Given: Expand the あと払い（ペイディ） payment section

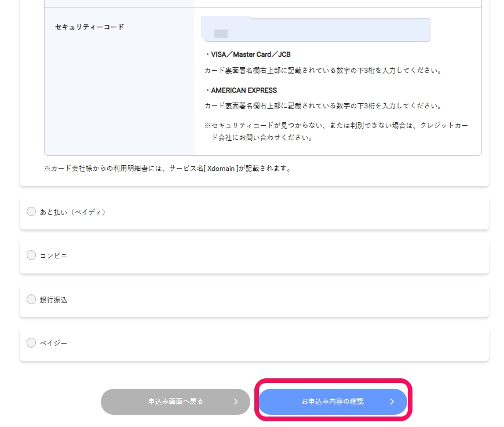Looking at the screenshot, I should 254,212.
